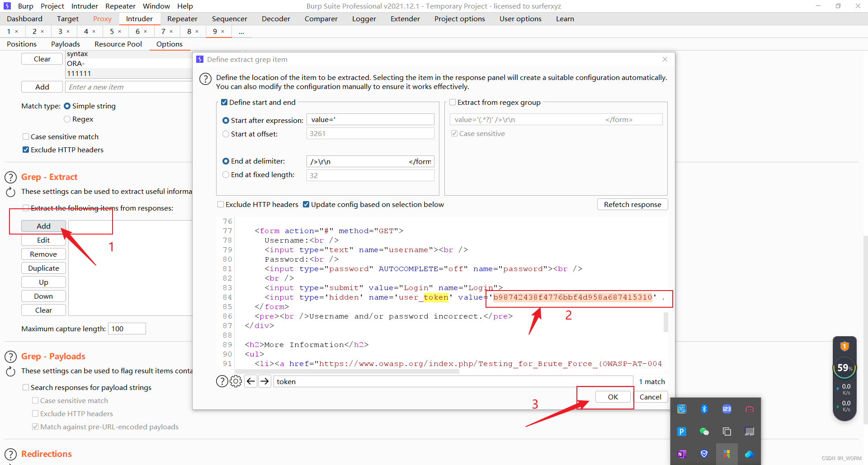This screenshot has height=465, width=868.
Task: Toggle Update config based on selection below
Action: pos(306,205)
